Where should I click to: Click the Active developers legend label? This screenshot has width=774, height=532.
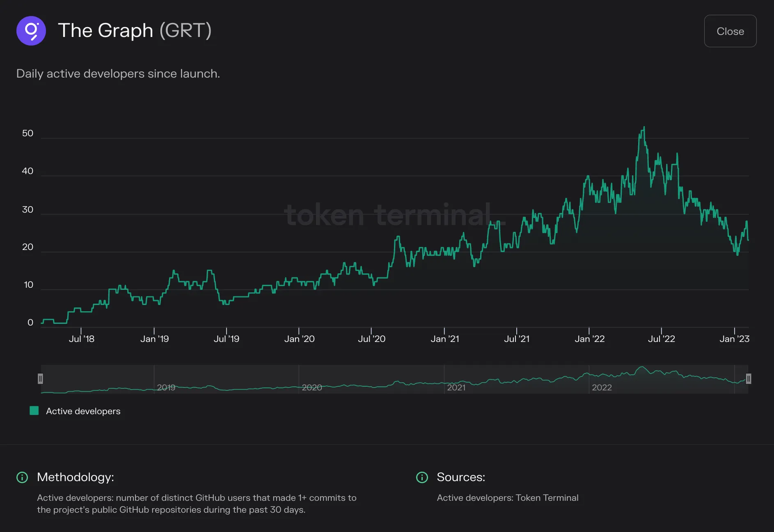pyautogui.click(x=83, y=411)
